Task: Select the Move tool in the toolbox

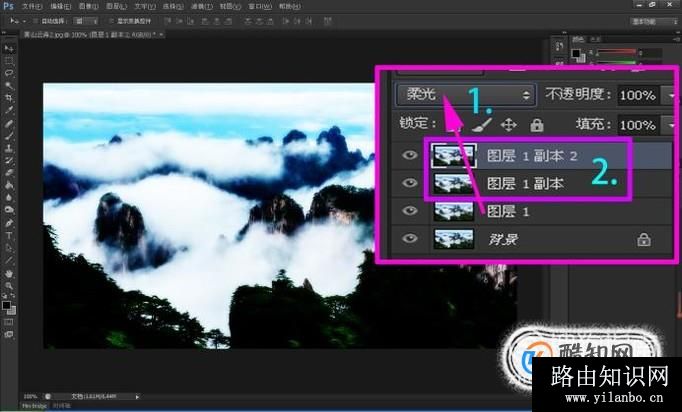Action: (x=9, y=48)
